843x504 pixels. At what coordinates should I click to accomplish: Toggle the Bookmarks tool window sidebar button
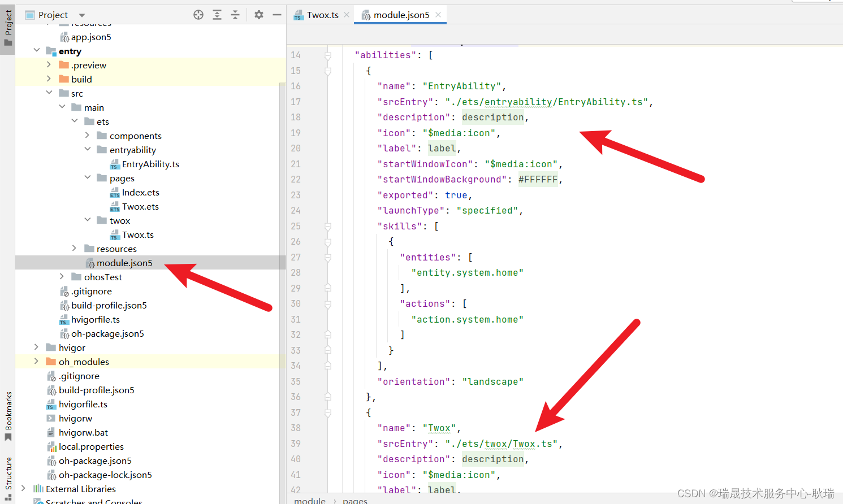tap(8, 417)
